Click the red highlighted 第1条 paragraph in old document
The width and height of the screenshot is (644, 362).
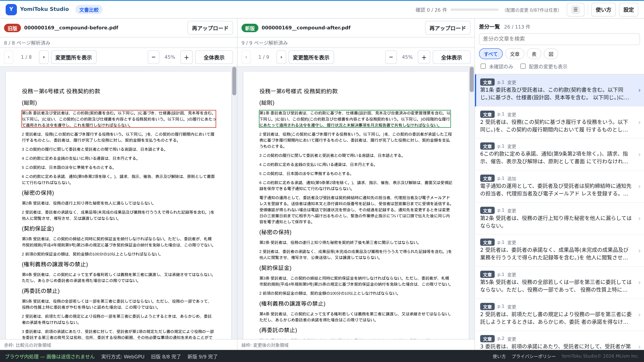tap(119, 119)
